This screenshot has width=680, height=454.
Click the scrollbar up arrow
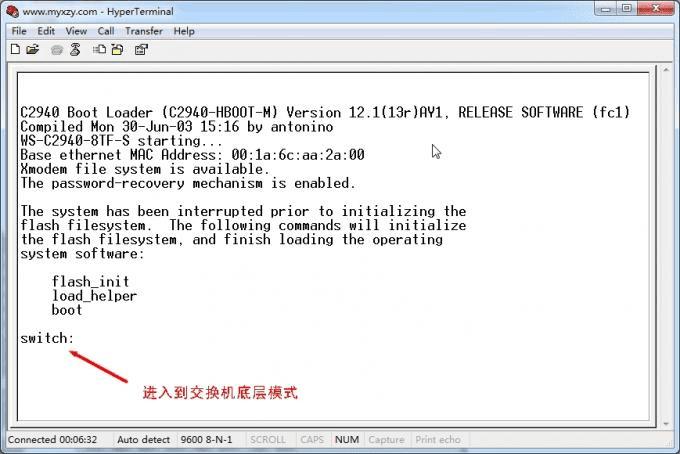pos(666,70)
